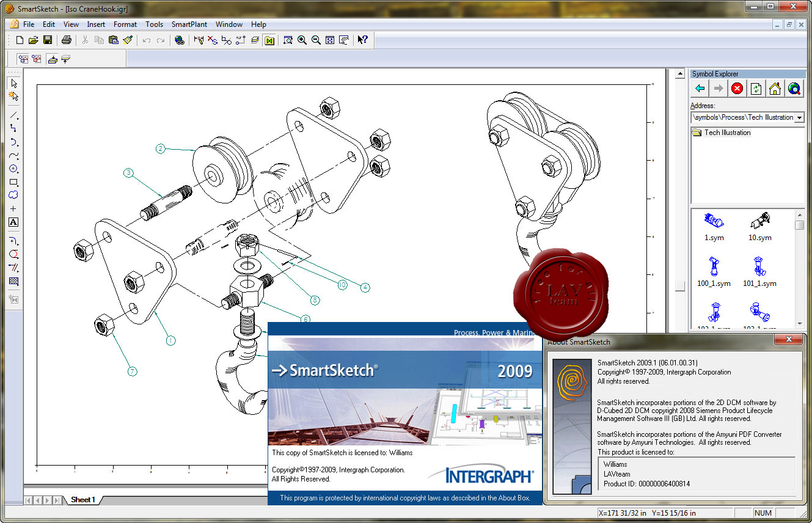Select the 101_1.sym symbol
This screenshot has height=523, width=812.
point(760,272)
